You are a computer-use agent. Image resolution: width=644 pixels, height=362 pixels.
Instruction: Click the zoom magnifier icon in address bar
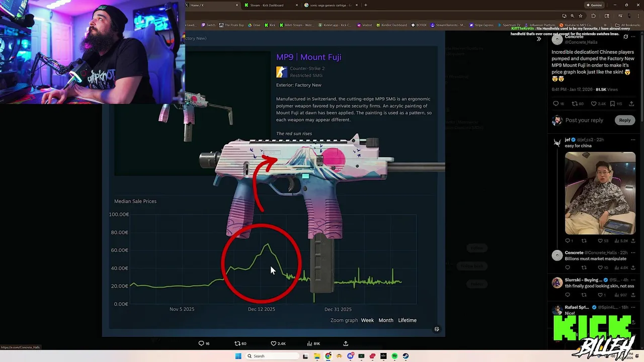[x=572, y=16]
